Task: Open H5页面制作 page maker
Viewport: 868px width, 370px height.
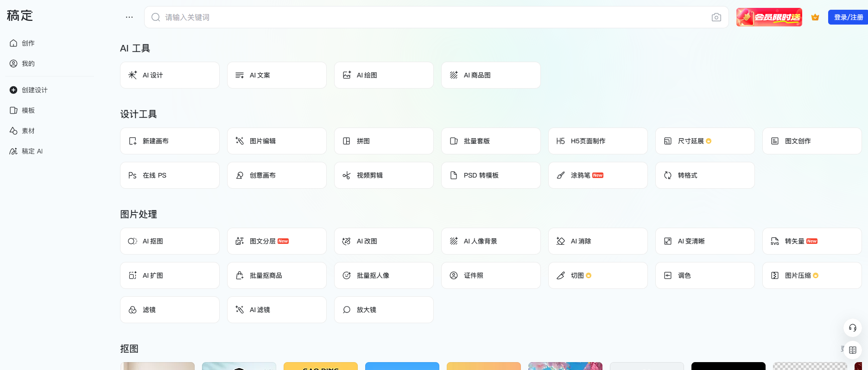Action: (x=598, y=141)
